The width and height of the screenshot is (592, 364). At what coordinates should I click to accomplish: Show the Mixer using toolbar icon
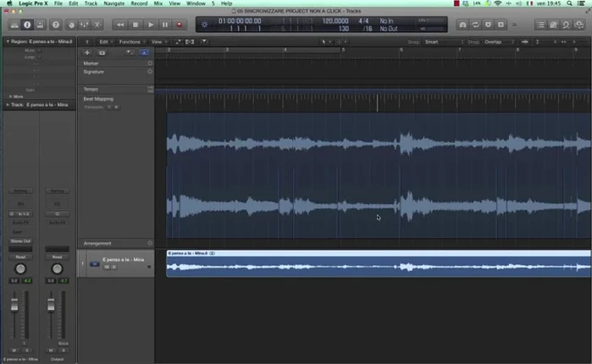pyautogui.click(x=85, y=25)
